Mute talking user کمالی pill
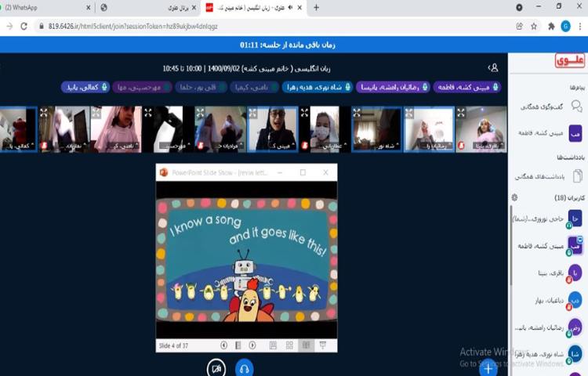 [85, 87]
